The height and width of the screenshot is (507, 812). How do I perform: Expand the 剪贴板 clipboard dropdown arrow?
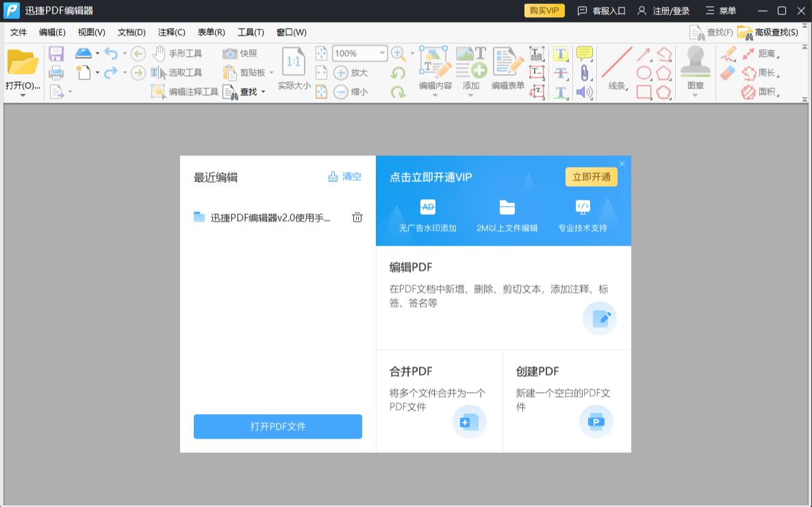[x=271, y=73]
